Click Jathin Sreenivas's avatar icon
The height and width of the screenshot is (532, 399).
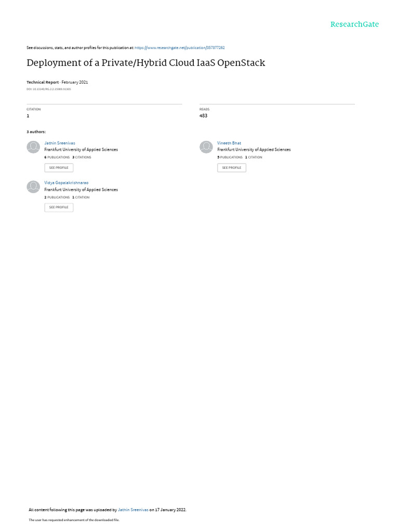33,147
